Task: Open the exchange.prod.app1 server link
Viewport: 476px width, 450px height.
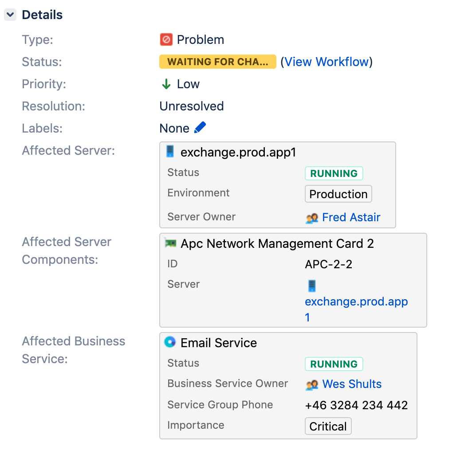Action: (x=356, y=302)
